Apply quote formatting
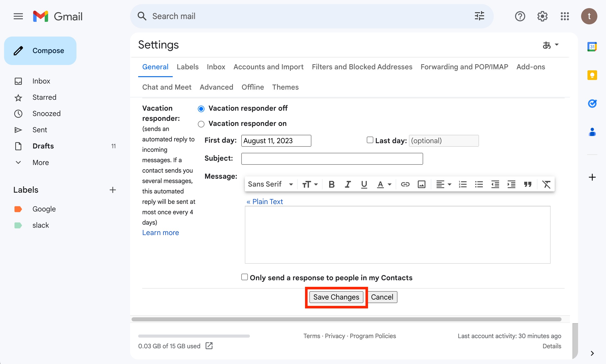The height and width of the screenshot is (364, 606). 528,184
